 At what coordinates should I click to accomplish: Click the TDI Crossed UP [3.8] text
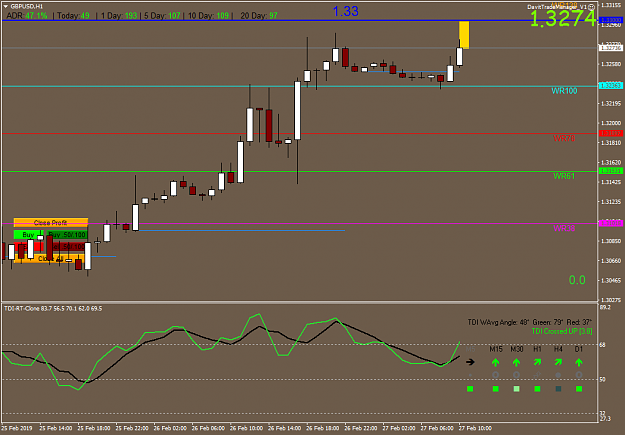click(x=562, y=331)
